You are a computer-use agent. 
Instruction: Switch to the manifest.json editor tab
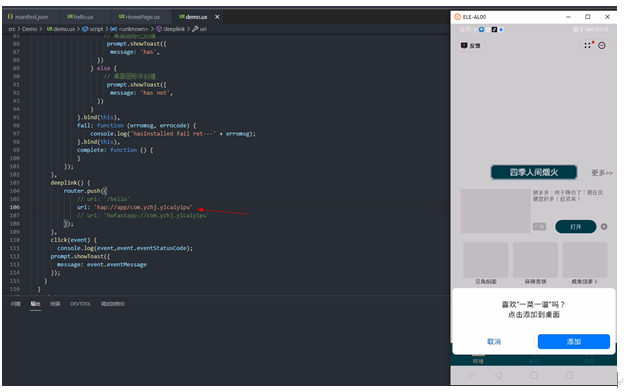click(28, 17)
